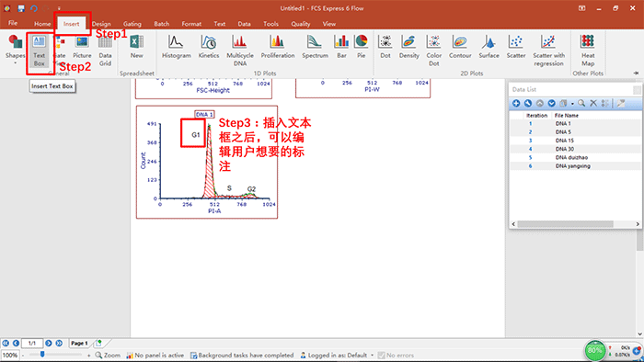
Task: Insert a Histogram plot
Action: pyautogui.click(x=177, y=47)
